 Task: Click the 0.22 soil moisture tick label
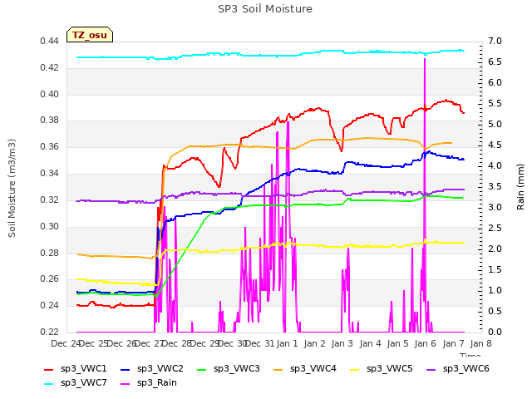coord(49,332)
